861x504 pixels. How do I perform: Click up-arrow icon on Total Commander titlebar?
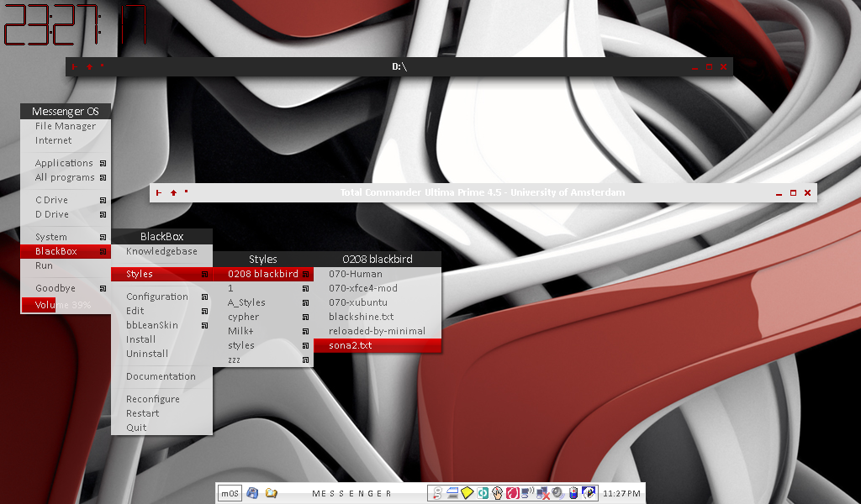coord(173,192)
